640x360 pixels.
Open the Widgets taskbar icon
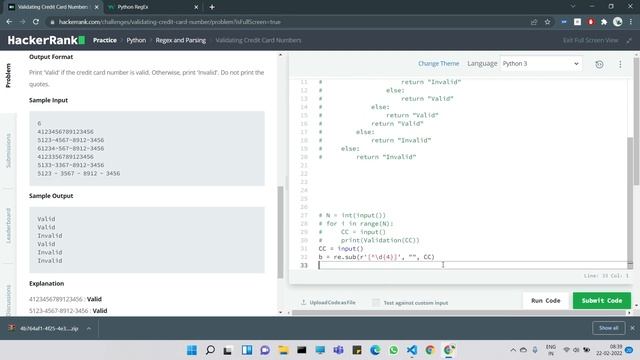pyautogui.click(x=247, y=350)
